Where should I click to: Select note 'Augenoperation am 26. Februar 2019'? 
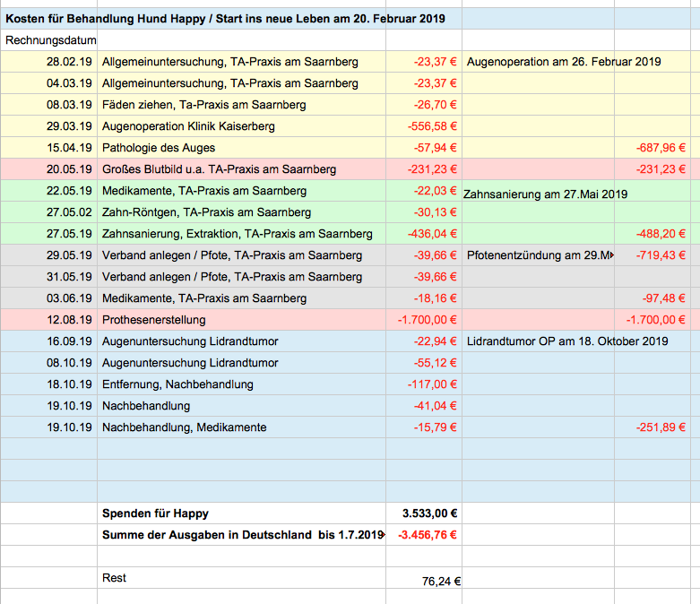(x=564, y=62)
